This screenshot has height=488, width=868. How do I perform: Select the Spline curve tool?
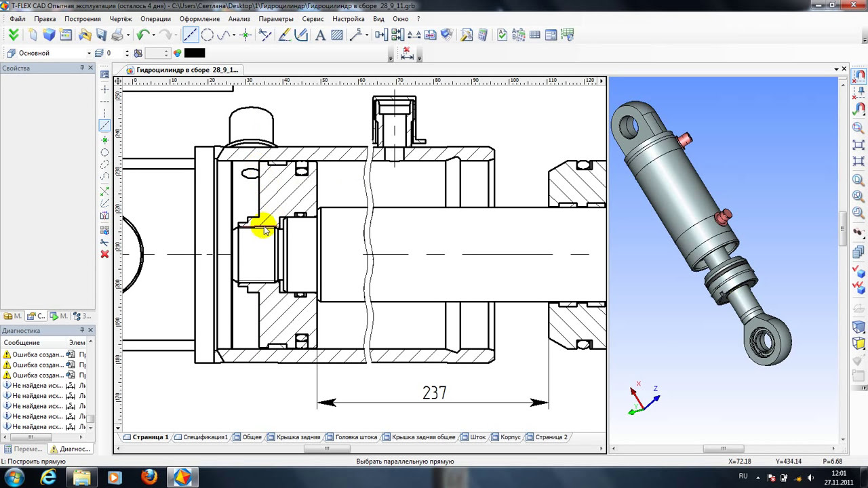point(224,35)
